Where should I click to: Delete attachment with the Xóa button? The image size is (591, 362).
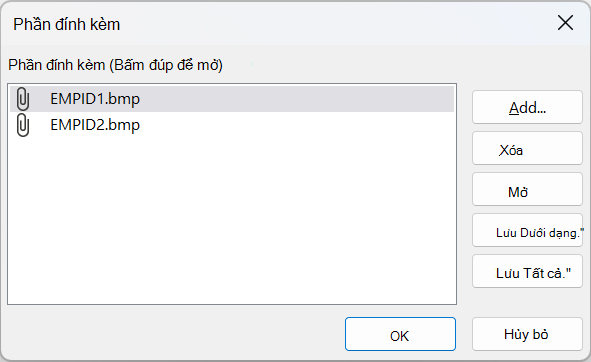click(x=527, y=148)
